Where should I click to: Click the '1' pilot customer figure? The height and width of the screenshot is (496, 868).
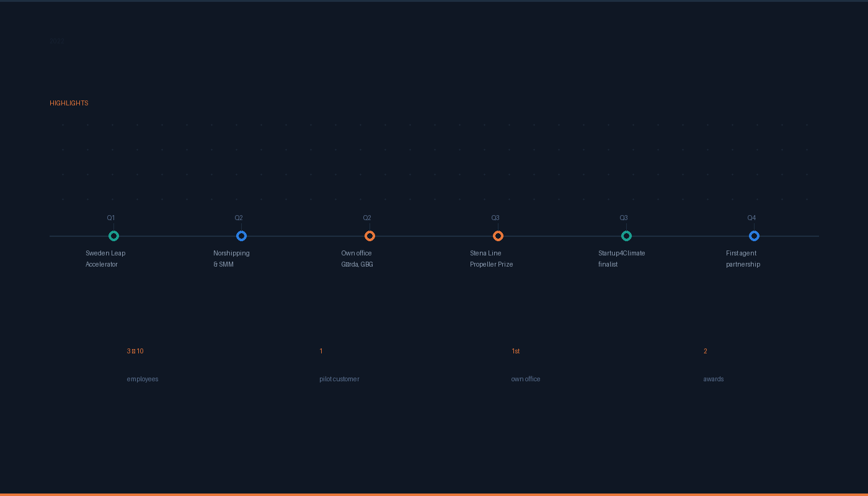point(321,351)
